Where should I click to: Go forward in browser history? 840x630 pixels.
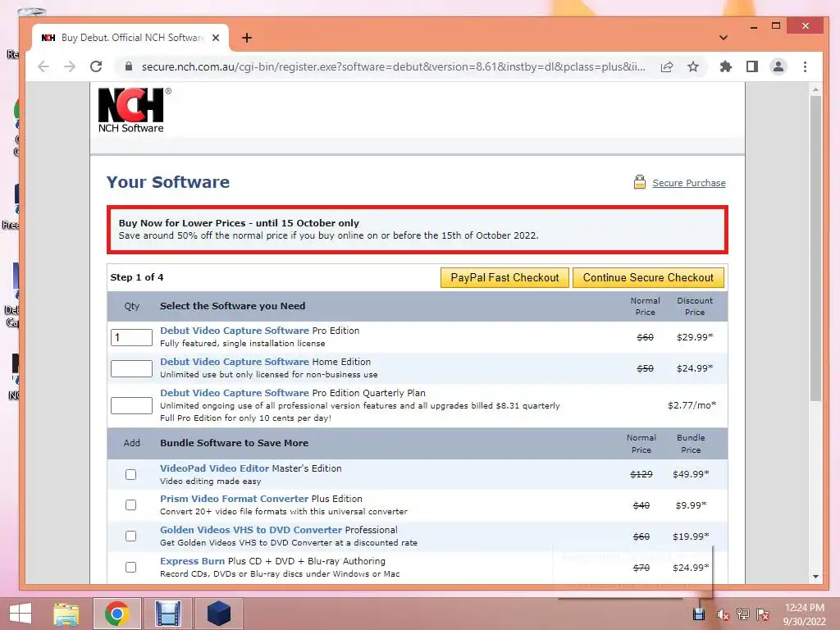point(70,66)
